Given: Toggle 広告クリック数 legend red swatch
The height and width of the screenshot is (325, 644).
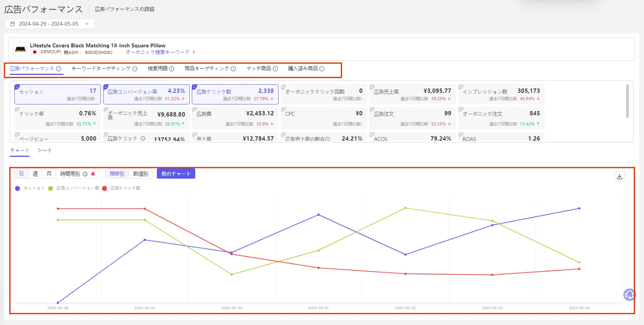Looking at the screenshot, I should pyautogui.click(x=104, y=188).
